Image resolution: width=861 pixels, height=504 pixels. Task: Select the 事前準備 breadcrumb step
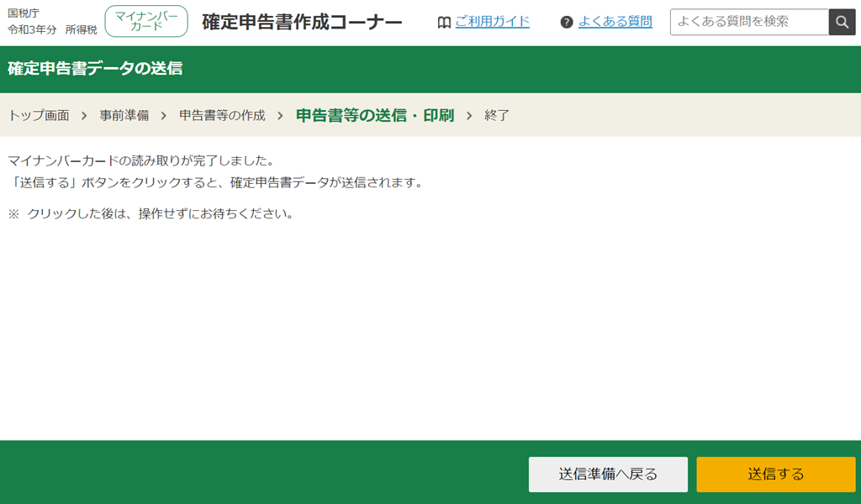[x=124, y=115]
